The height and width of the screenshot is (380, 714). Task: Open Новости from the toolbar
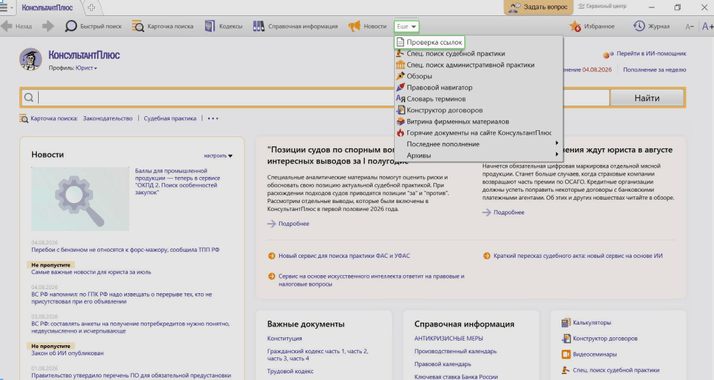367,26
